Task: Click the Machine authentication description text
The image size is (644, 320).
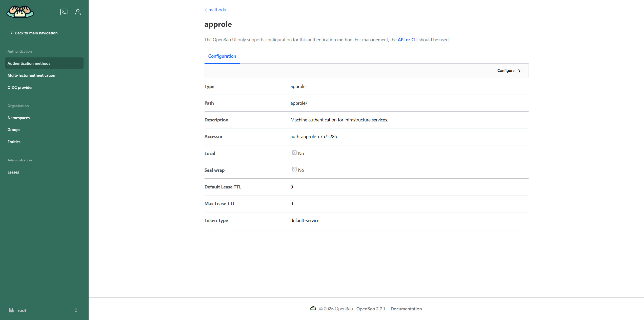Action: [339, 120]
